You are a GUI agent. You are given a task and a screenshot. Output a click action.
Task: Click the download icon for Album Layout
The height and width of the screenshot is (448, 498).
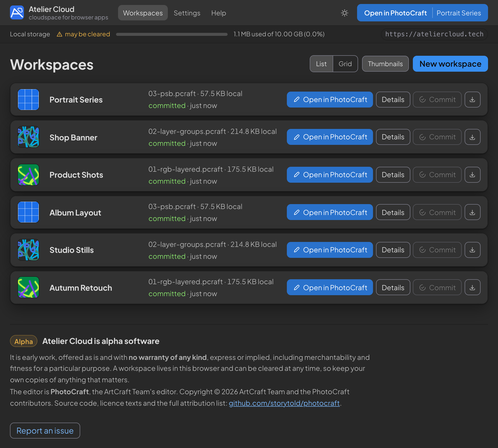tap(472, 212)
